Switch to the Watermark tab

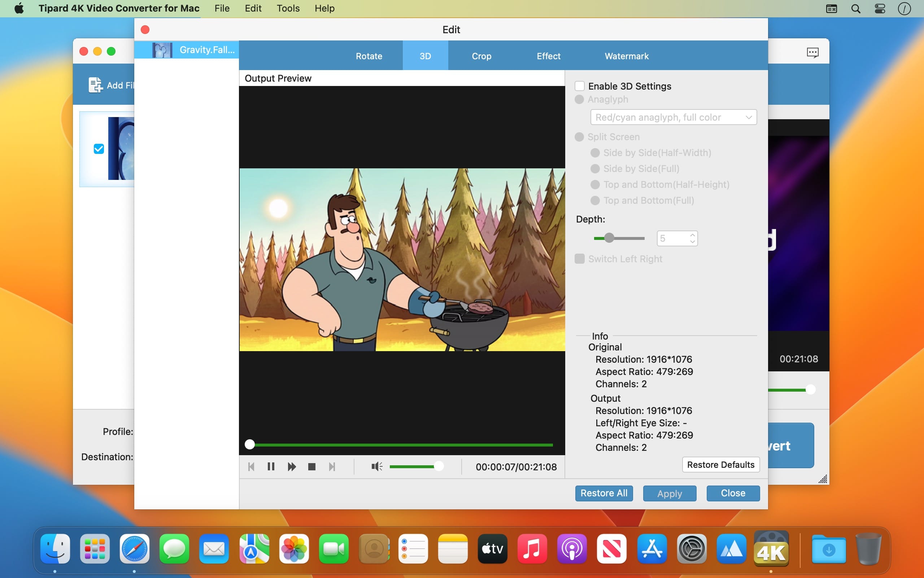(x=627, y=56)
